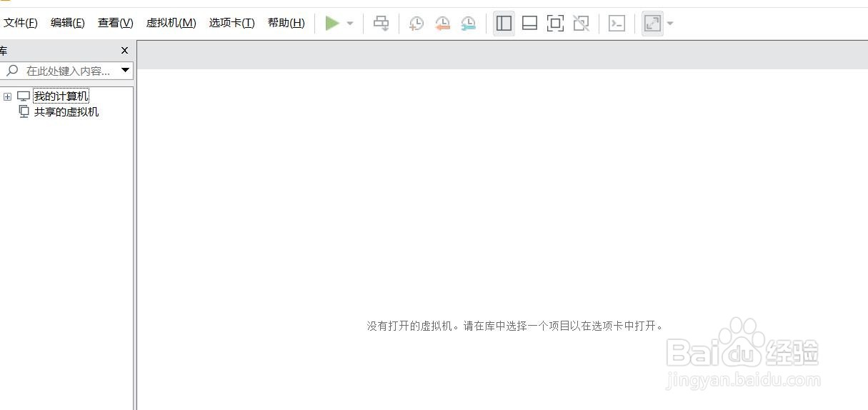Select 我的计算机 in the library

(61, 96)
